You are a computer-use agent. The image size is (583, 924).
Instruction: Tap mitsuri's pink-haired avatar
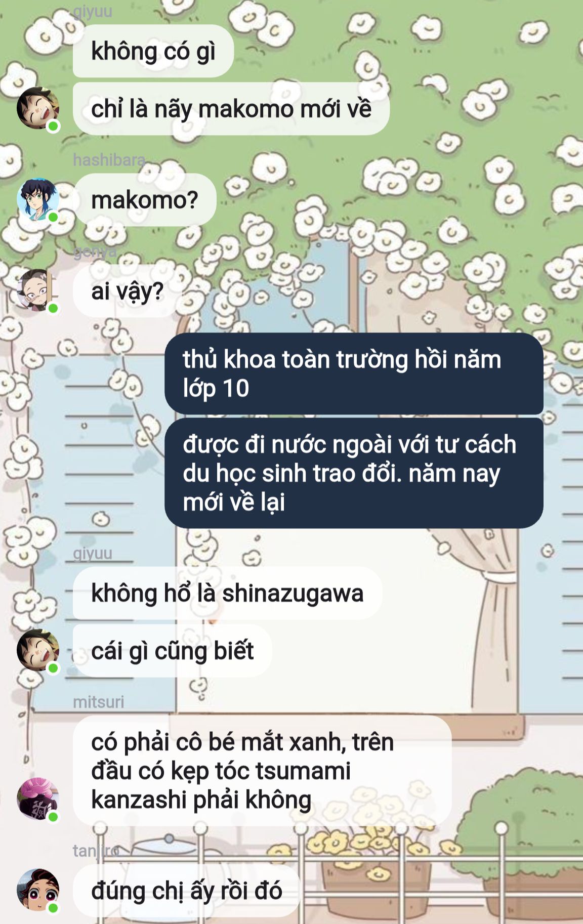click(38, 799)
